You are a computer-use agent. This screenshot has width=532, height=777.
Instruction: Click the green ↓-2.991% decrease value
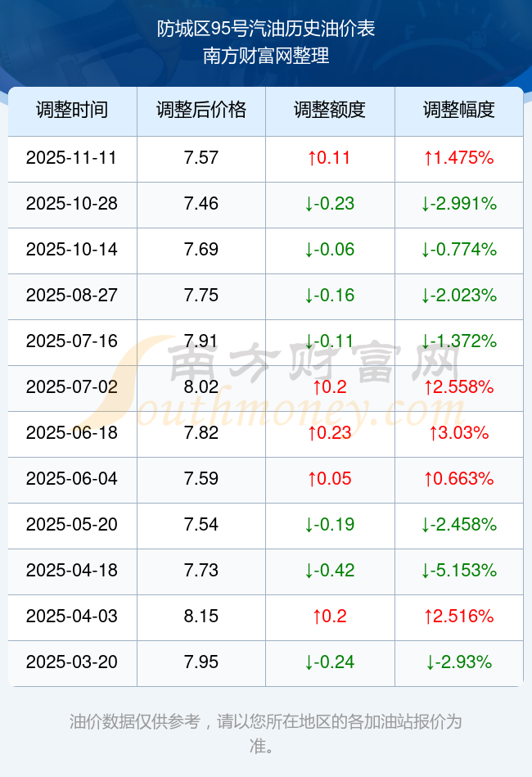click(x=458, y=204)
